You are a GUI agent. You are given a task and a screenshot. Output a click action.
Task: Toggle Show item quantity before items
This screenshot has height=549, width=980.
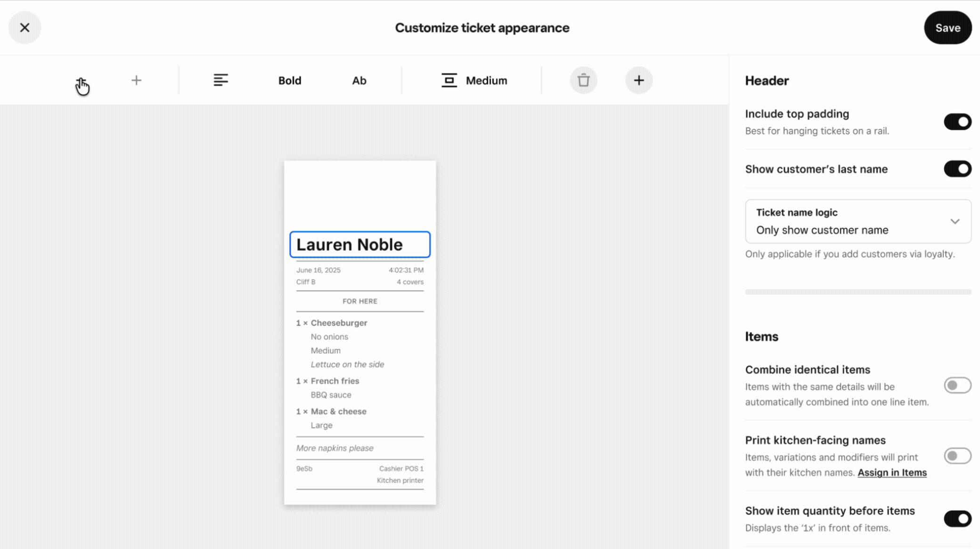957,519
